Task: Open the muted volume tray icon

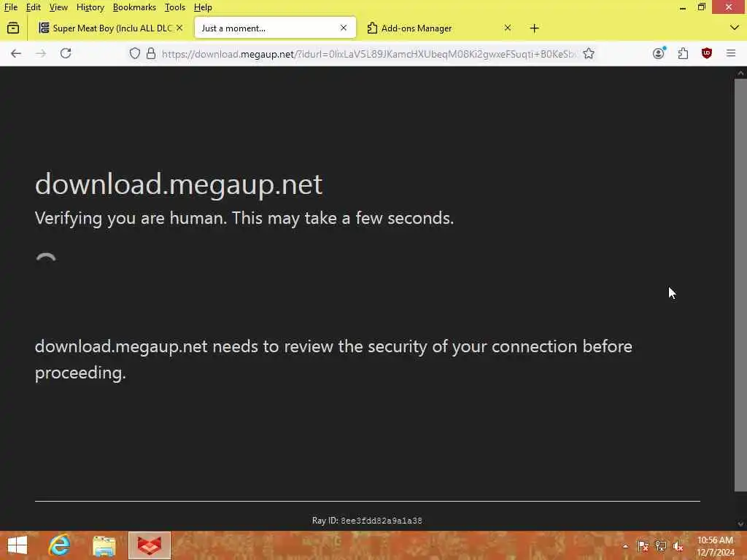Action: [678, 546]
